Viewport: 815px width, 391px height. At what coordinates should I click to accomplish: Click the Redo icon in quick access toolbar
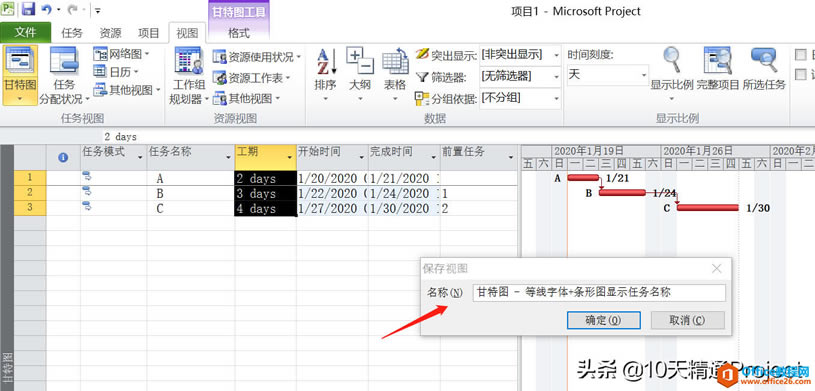pyautogui.click(x=73, y=9)
